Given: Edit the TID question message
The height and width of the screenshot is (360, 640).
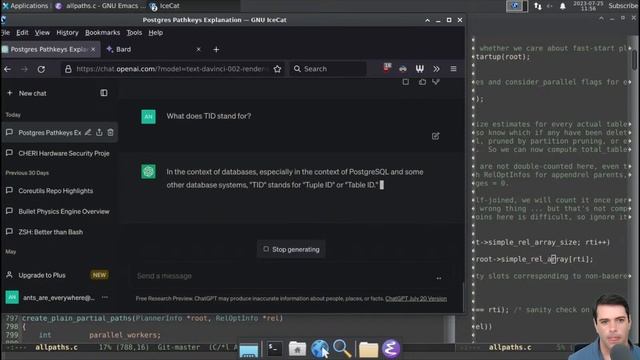Looking at the screenshot, I should click(436, 136).
